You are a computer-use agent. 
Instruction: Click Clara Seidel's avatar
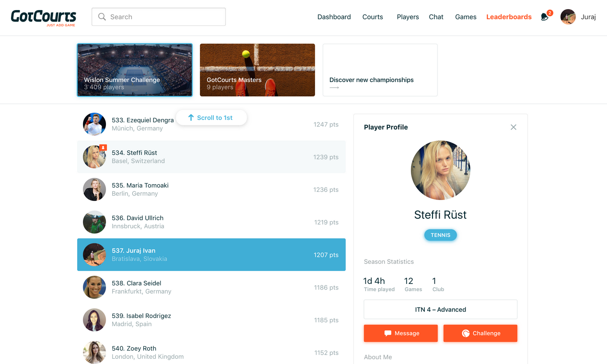[x=94, y=287]
